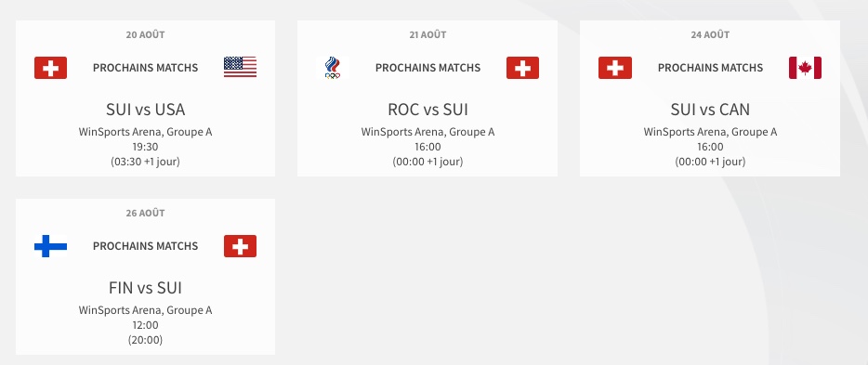
Task: Open the SUI vs USA match link
Action: tap(146, 110)
